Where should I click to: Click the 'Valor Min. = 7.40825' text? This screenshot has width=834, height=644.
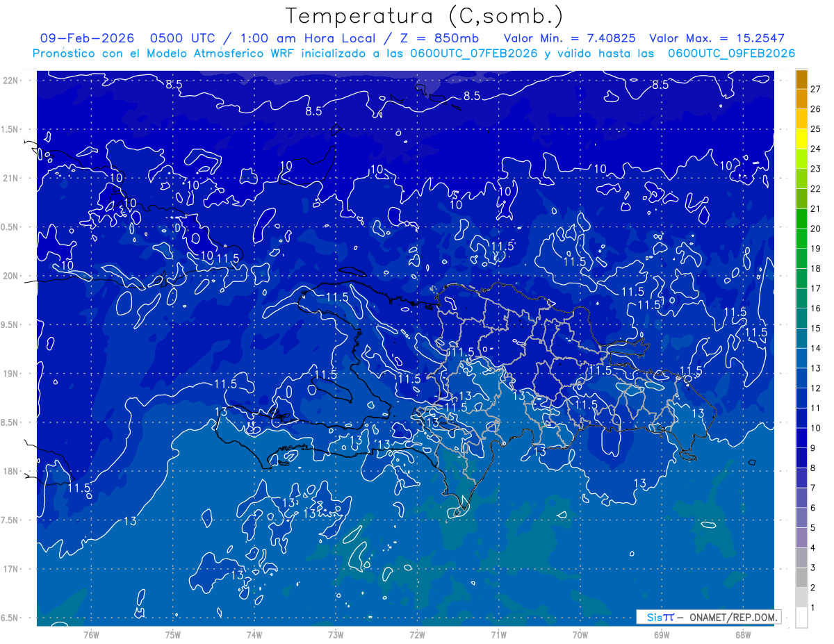(x=569, y=38)
